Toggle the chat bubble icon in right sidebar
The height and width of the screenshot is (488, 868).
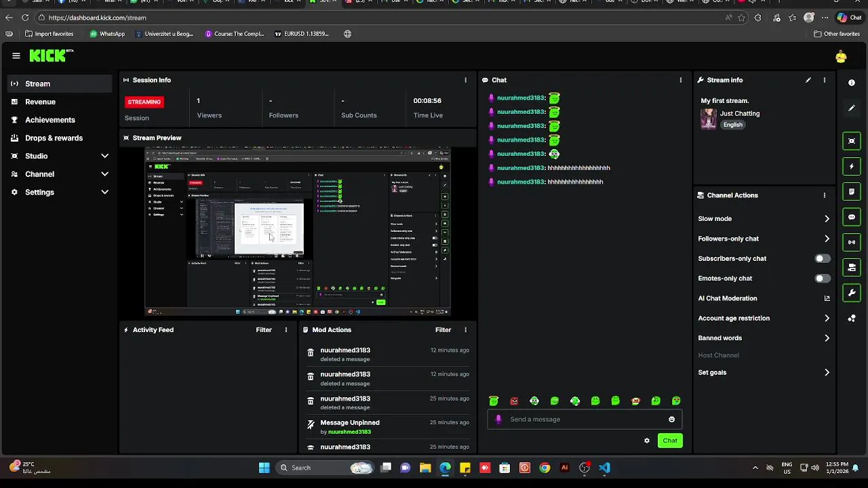tap(852, 217)
